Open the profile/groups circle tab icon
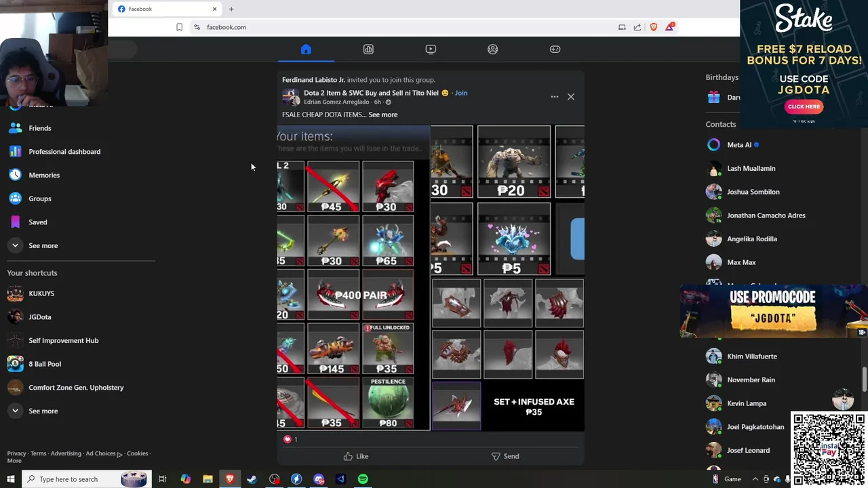 pyautogui.click(x=493, y=49)
